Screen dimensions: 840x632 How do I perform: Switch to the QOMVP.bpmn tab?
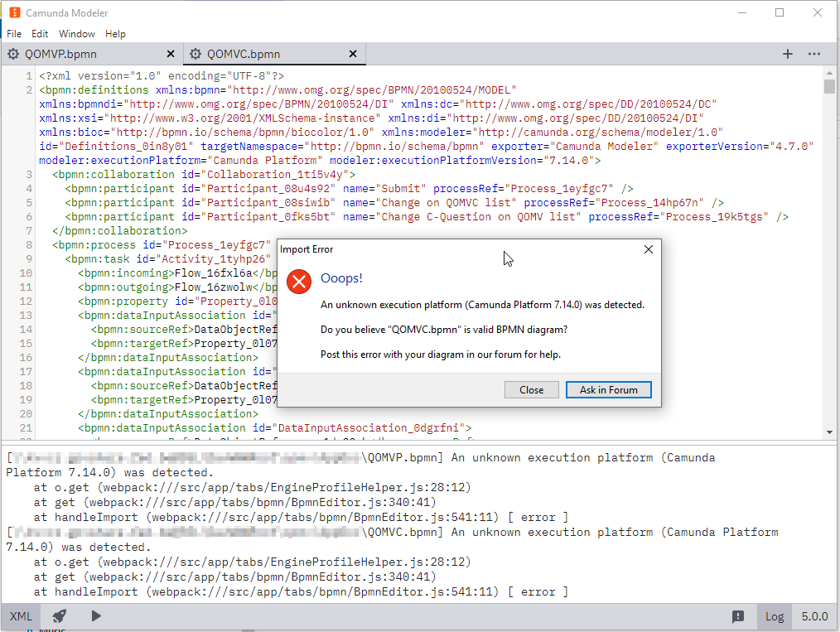[60, 54]
